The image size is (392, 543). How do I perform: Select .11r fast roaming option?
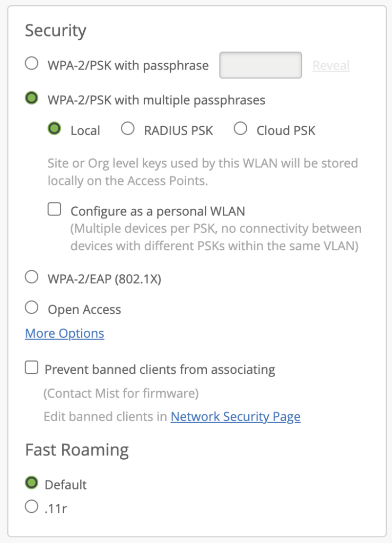(x=32, y=507)
